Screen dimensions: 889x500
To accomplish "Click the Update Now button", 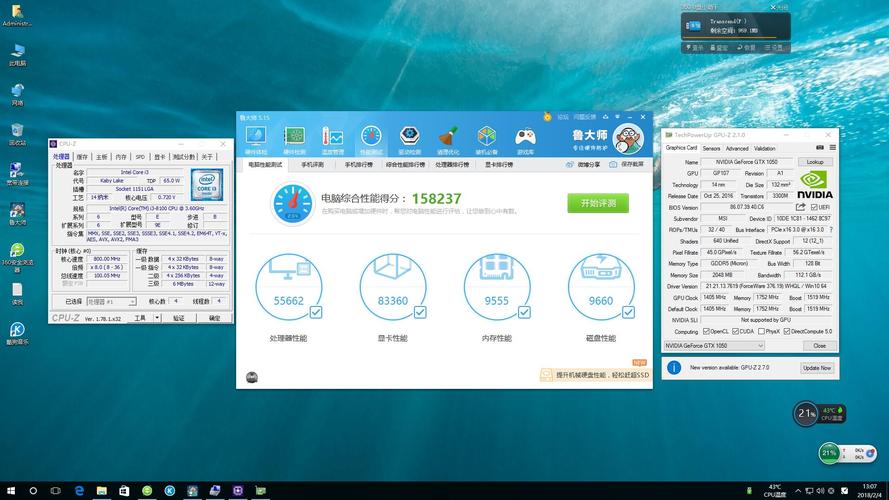I will click(x=816, y=368).
